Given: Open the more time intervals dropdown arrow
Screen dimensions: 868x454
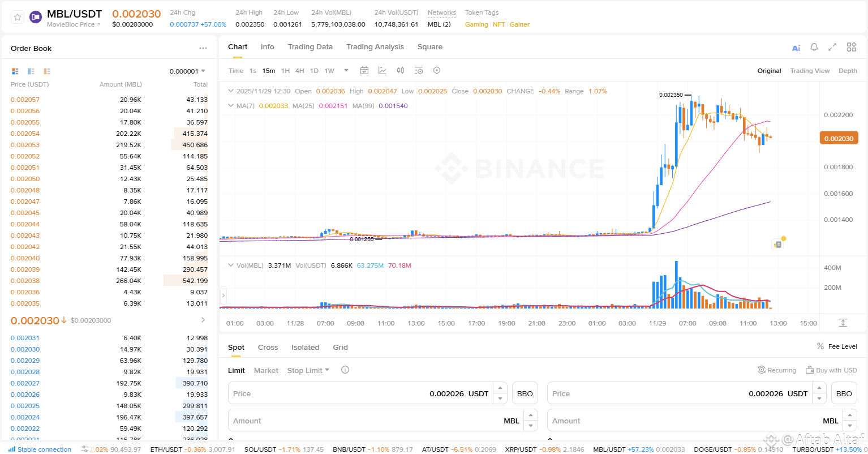Looking at the screenshot, I should coord(346,71).
